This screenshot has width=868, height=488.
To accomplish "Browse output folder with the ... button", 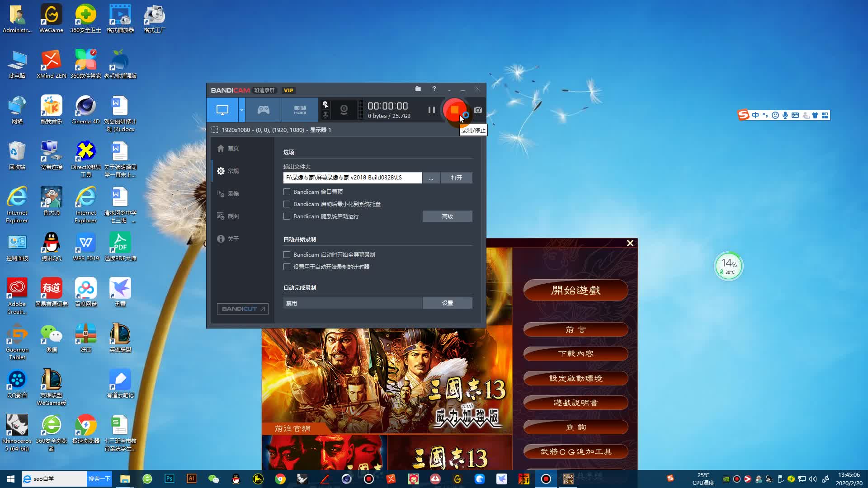I will (431, 178).
